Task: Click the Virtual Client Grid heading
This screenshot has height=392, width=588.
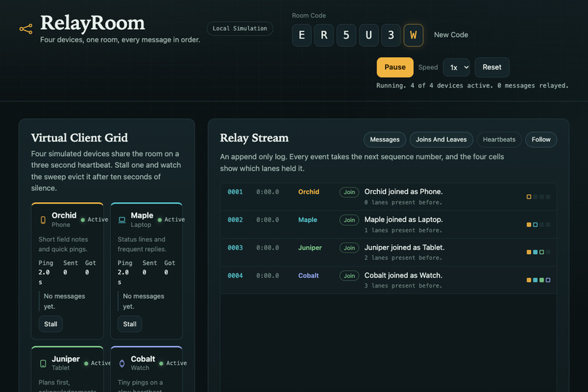Action: coord(80,138)
